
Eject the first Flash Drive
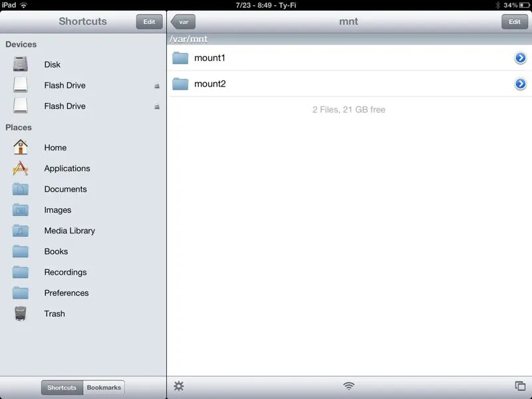point(157,86)
